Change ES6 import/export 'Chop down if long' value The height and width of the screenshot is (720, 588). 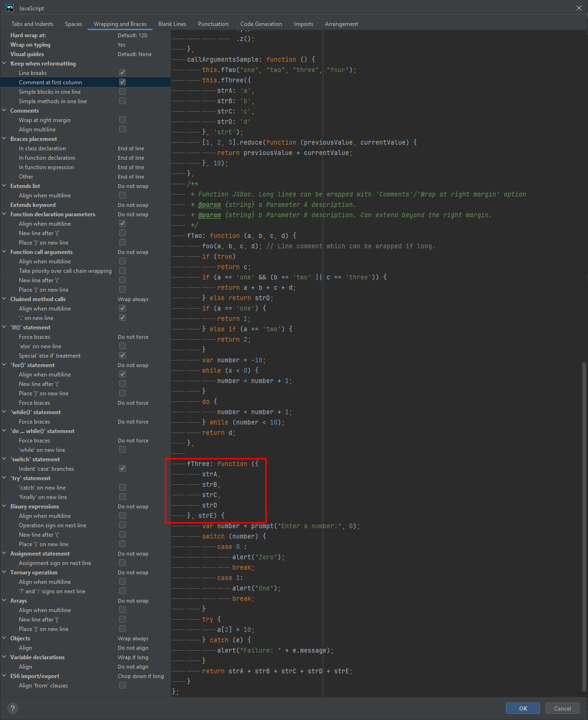coord(141,676)
